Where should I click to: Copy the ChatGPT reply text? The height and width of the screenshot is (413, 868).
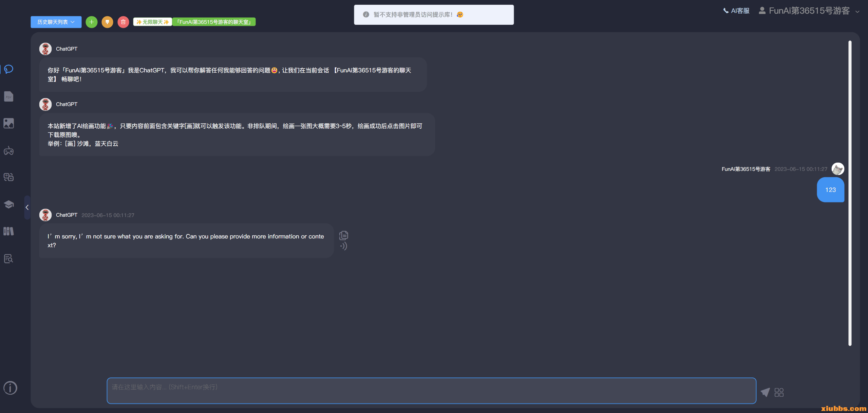tap(343, 235)
